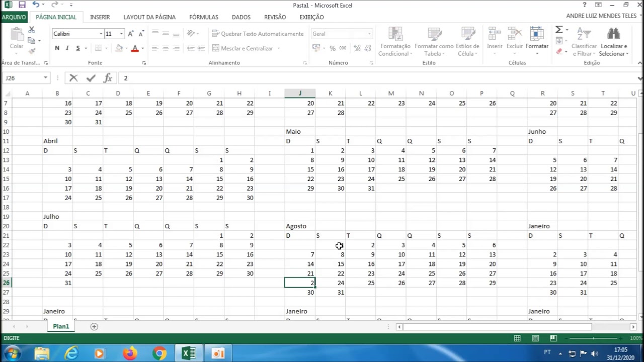Toggle center horizontal alignment
The height and width of the screenshot is (362, 644).
166,48
